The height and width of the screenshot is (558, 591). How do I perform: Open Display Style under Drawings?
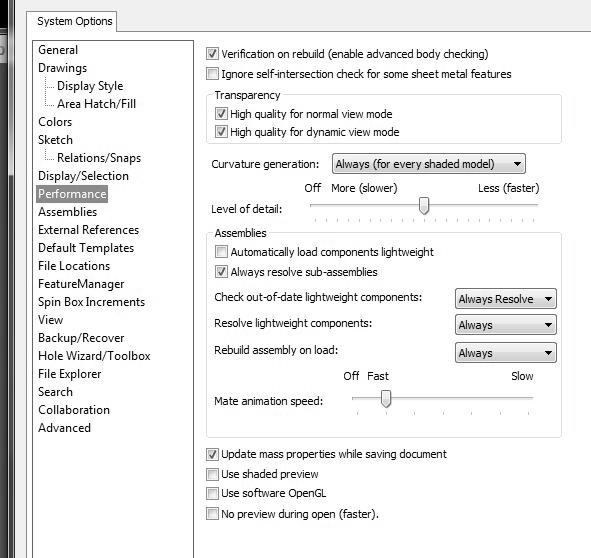pyautogui.click(x=90, y=86)
